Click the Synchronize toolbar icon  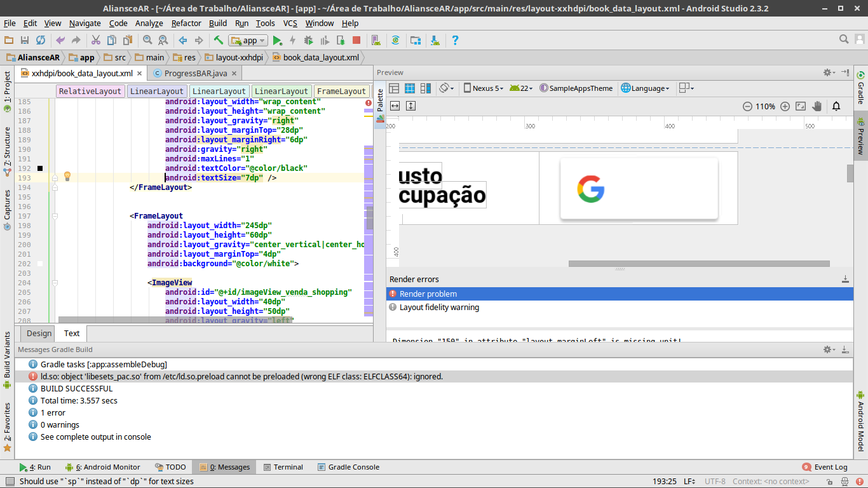coord(41,40)
